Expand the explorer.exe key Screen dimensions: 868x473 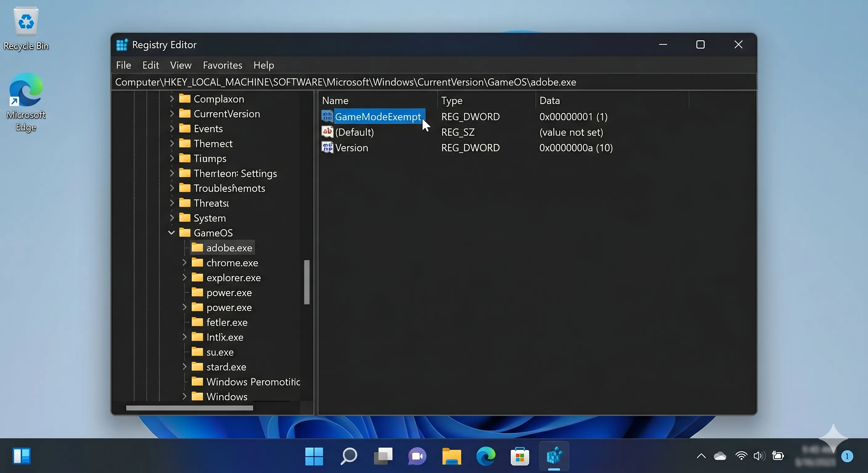(184, 277)
